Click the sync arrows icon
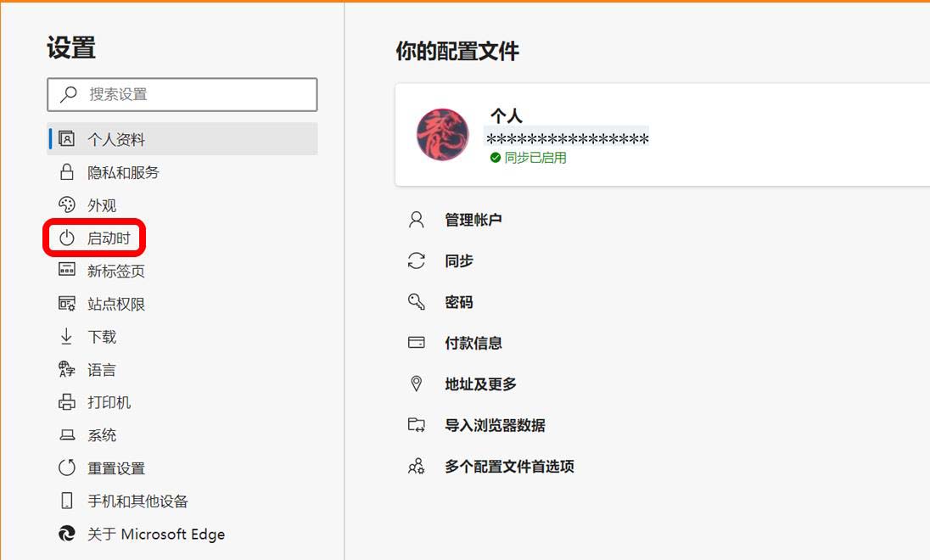The width and height of the screenshot is (930, 560). tap(416, 261)
